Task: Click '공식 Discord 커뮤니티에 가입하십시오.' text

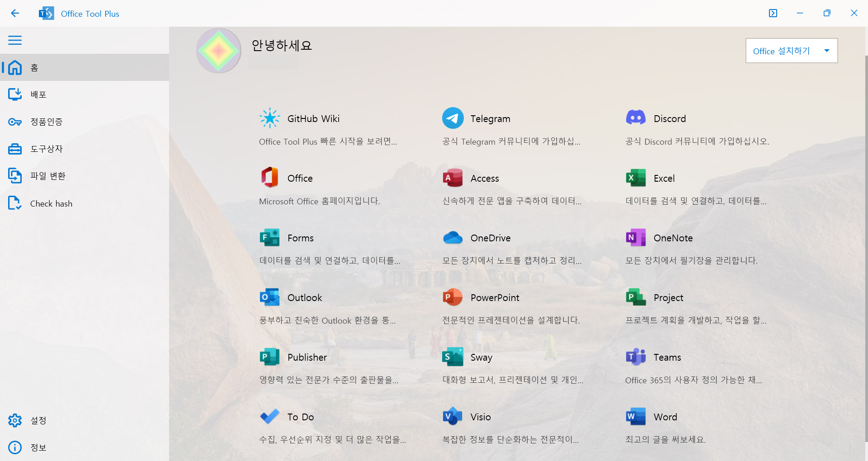Action: click(697, 141)
